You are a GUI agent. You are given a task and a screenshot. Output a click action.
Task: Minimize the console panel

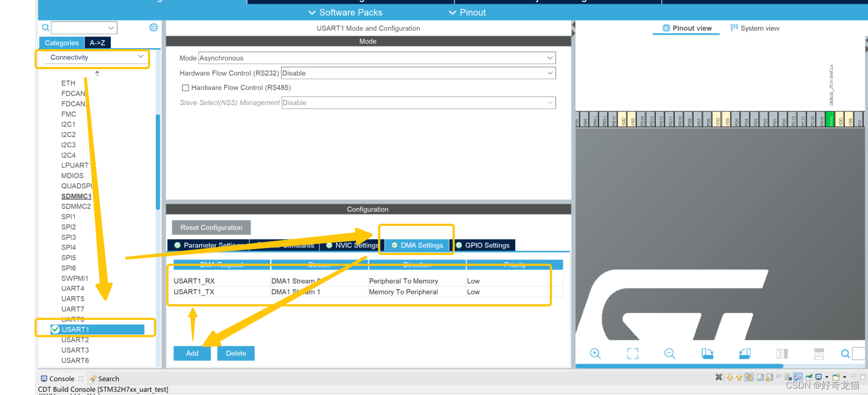(853, 376)
